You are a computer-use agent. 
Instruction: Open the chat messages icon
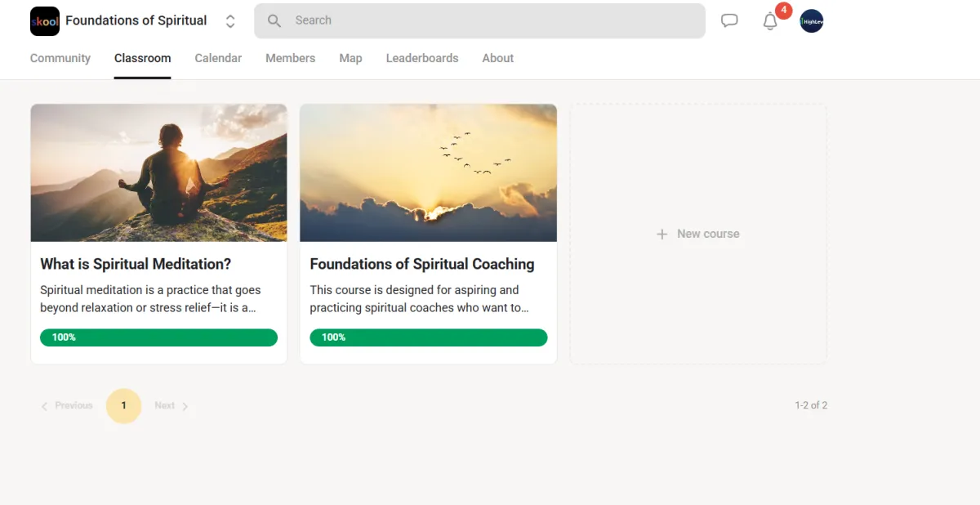point(729,21)
